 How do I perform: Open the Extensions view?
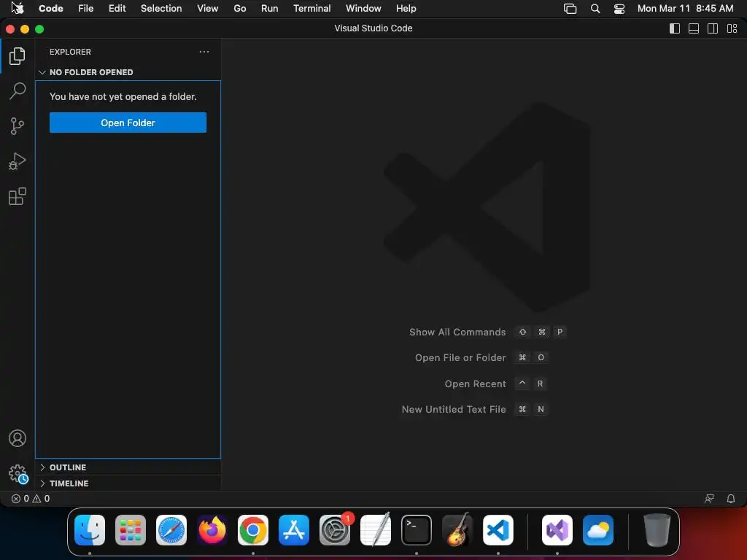click(x=18, y=196)
